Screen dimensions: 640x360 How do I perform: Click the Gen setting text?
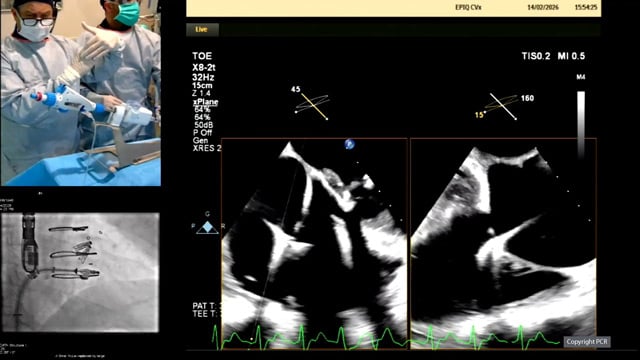[200, 140]
